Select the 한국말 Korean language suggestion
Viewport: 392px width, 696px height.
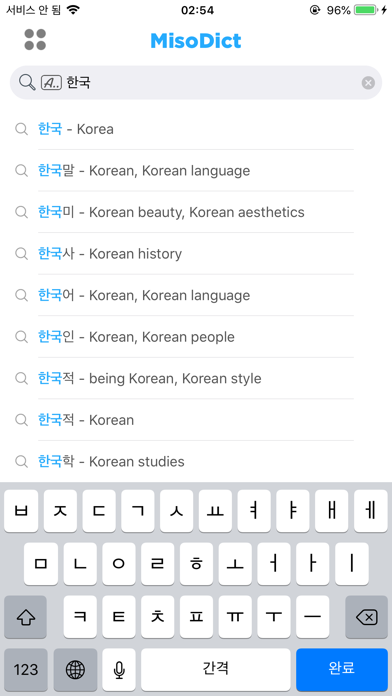[x=196, y=171]
